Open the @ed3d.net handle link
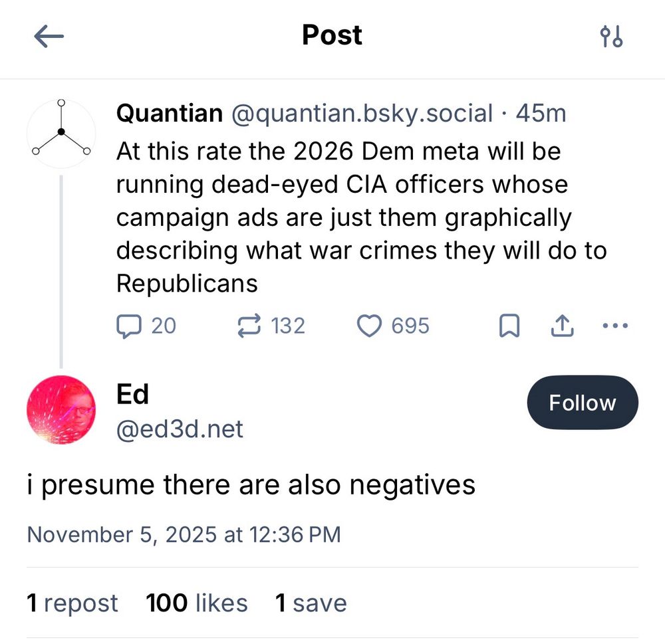The height and width of the screenshot is (644, 665). tap(180, 429)
